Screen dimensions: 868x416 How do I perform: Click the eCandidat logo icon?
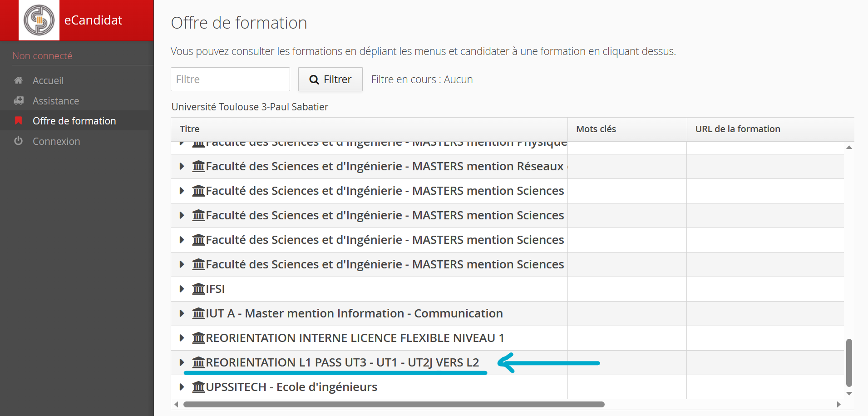[39, 20]
